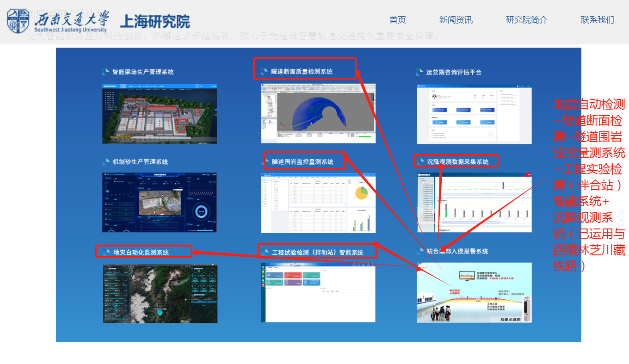Click the 机制砂生产管理系统 heading

(140, 162)
